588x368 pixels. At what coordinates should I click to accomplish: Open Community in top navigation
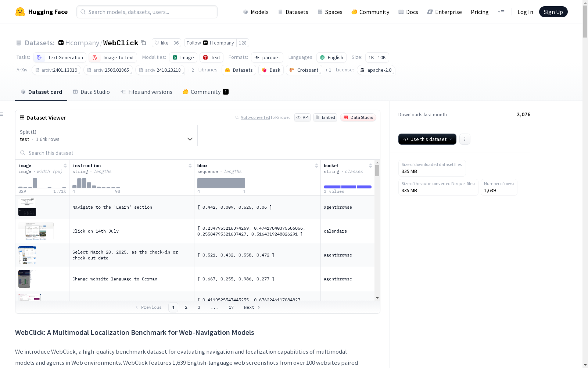370,12
